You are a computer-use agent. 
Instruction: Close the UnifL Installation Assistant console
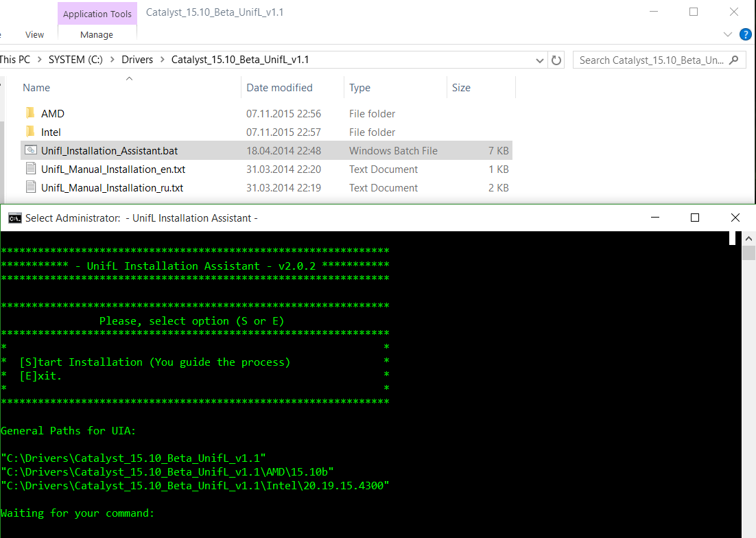point(735,218)
